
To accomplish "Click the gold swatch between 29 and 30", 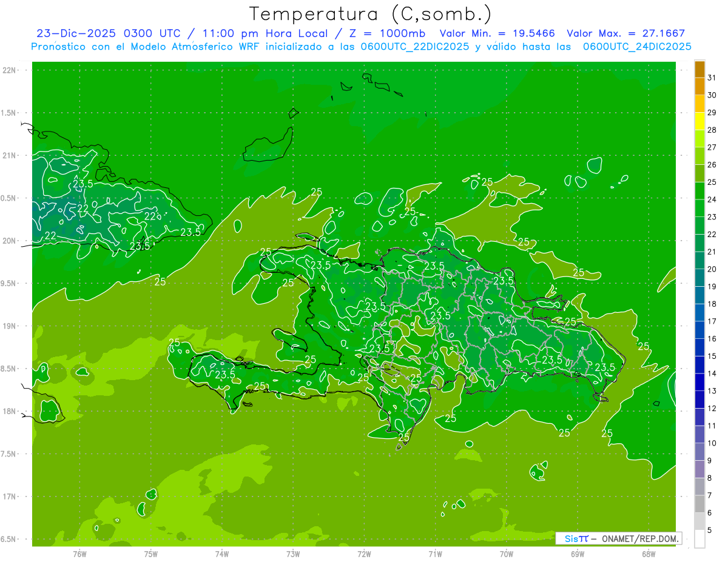I will (x=699, y=104).
